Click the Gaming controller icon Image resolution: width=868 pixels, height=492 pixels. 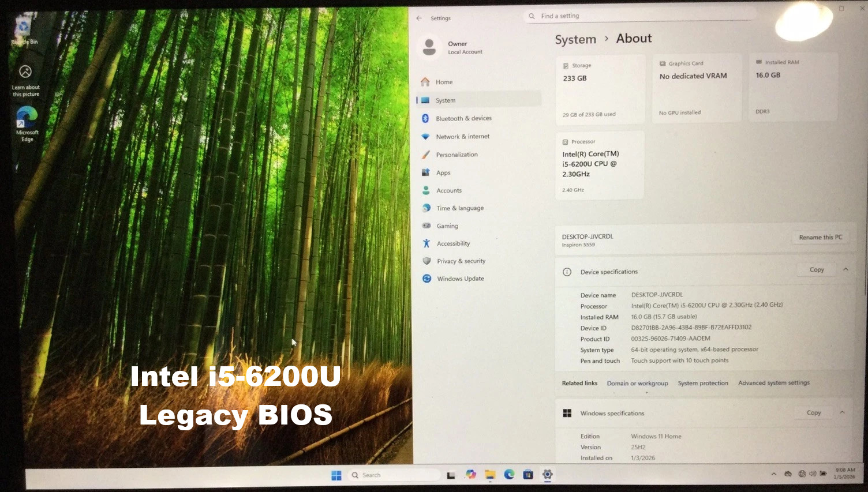[426, 226]
